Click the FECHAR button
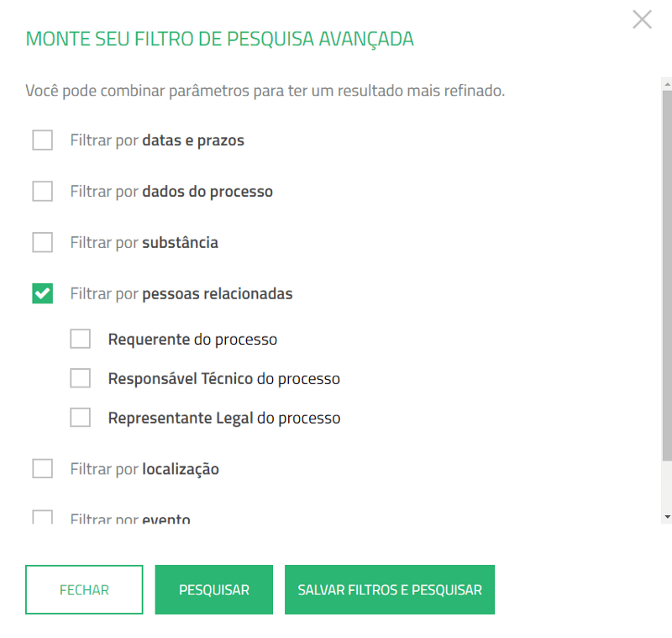 click(84, 589)
